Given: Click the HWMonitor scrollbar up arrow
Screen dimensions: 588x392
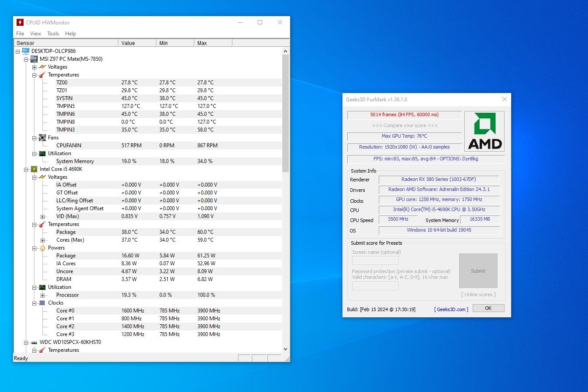Looking at the screenshot, I should [285, 51].
